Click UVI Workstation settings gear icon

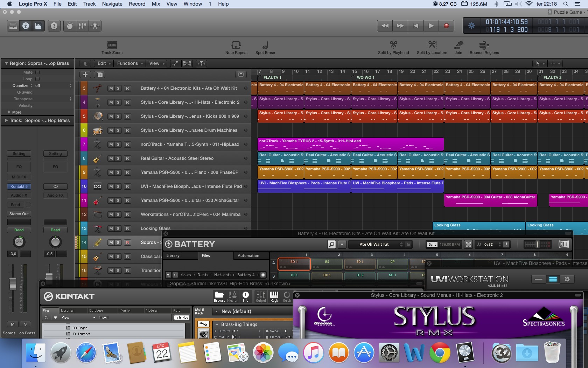coord(567,279)
